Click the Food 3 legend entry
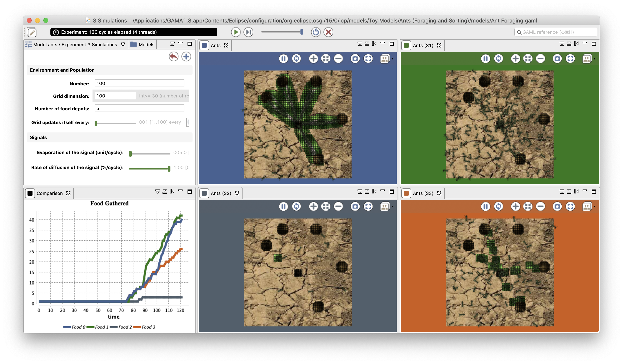Viewport: 623px width, 364px height. click(144, 327)
